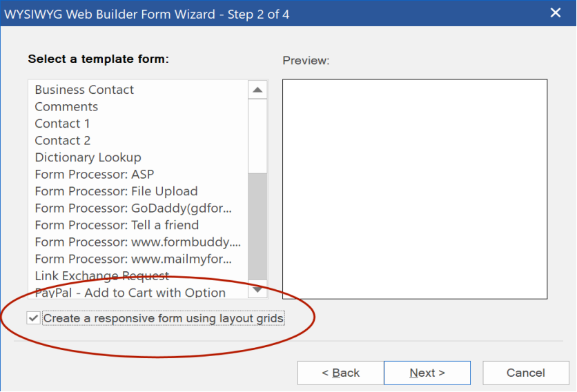
Task: Cancel the Form Wizard
Action: 526,373
